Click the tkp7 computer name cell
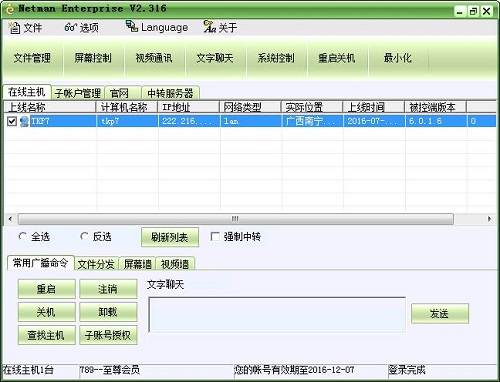The height and width of the screenshot is (382, 500). tap(127, 121)
